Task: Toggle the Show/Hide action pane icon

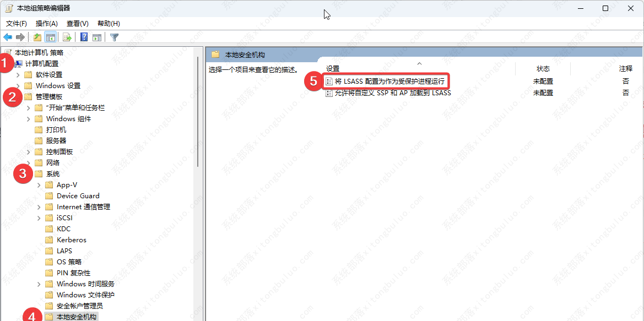Action: coord(97,37)
